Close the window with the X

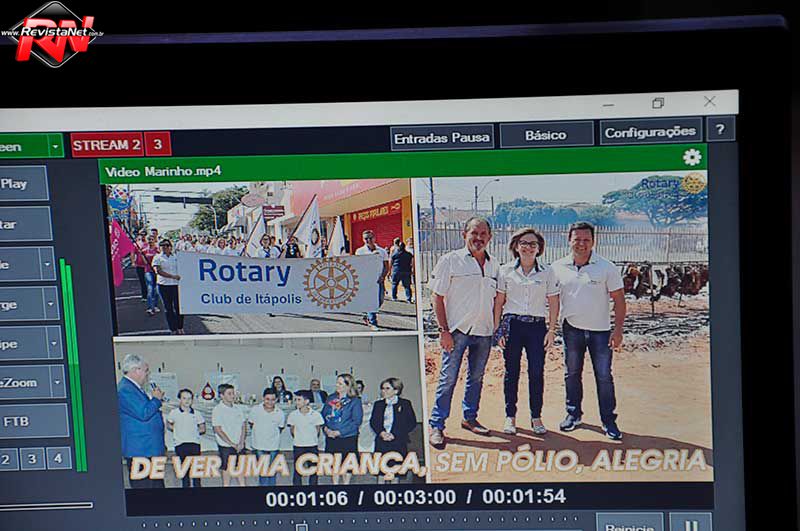coord(709,101)
